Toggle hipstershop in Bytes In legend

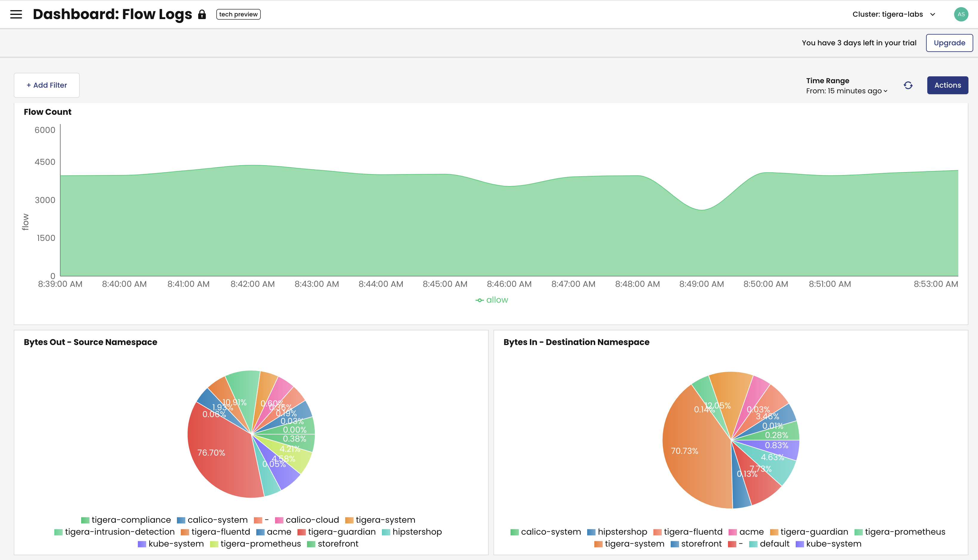(x=622, y=532)
